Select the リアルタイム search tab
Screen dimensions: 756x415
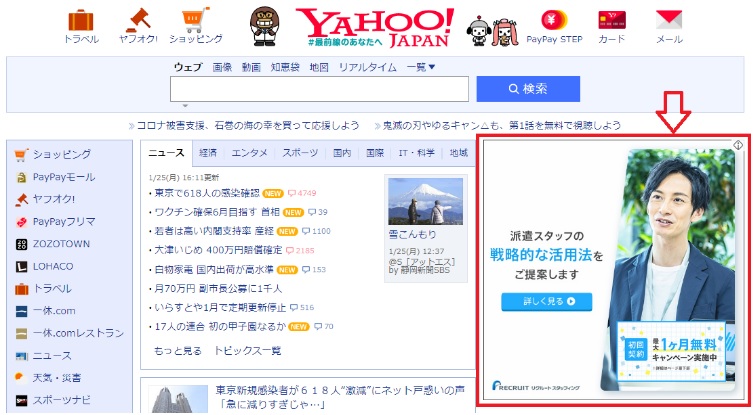click(367, 67)
